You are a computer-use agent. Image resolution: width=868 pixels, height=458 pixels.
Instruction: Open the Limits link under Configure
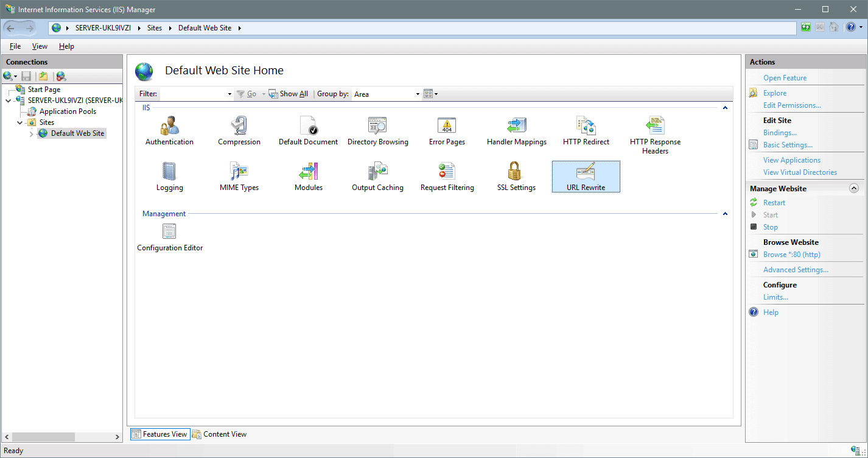click(775, 297)
